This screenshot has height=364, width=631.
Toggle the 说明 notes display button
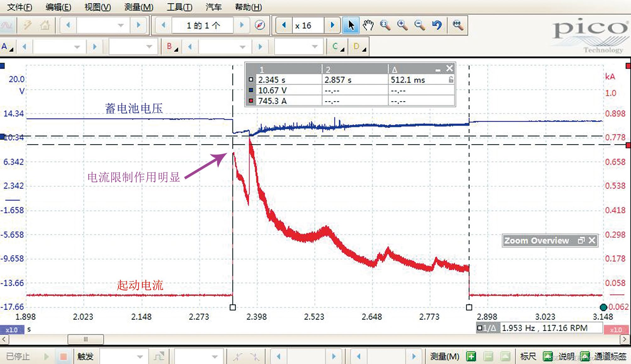point(584,356)
